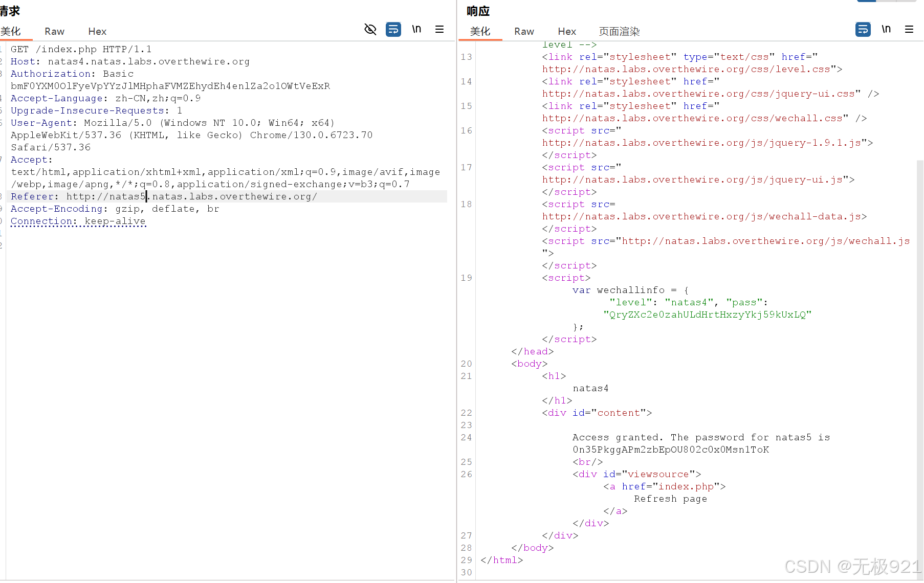This screenshot has height=583, width=924.
Task: Toggle \n non-printable characters in response panel
Action: click(887, 29)
